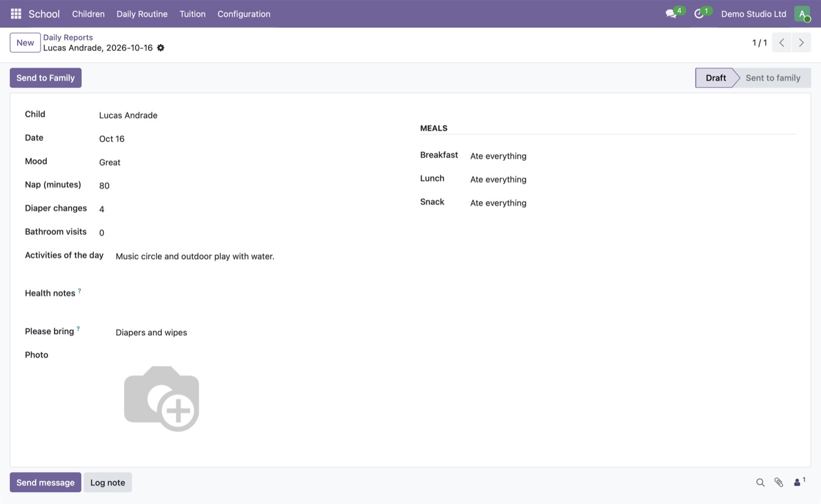Open the Children menu
821x504 pixels.
tap(88, 13)
